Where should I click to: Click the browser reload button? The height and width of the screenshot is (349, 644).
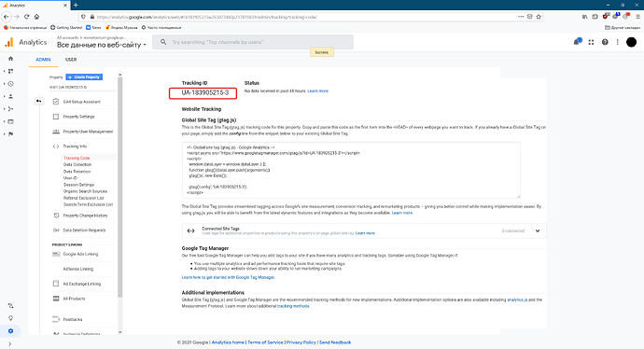tap(27, 17)
